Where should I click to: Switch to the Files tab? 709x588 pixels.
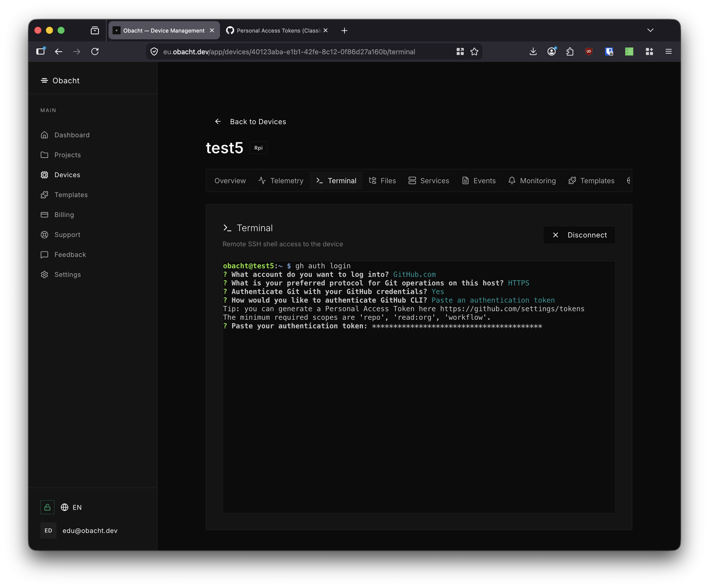coord(382,181)
